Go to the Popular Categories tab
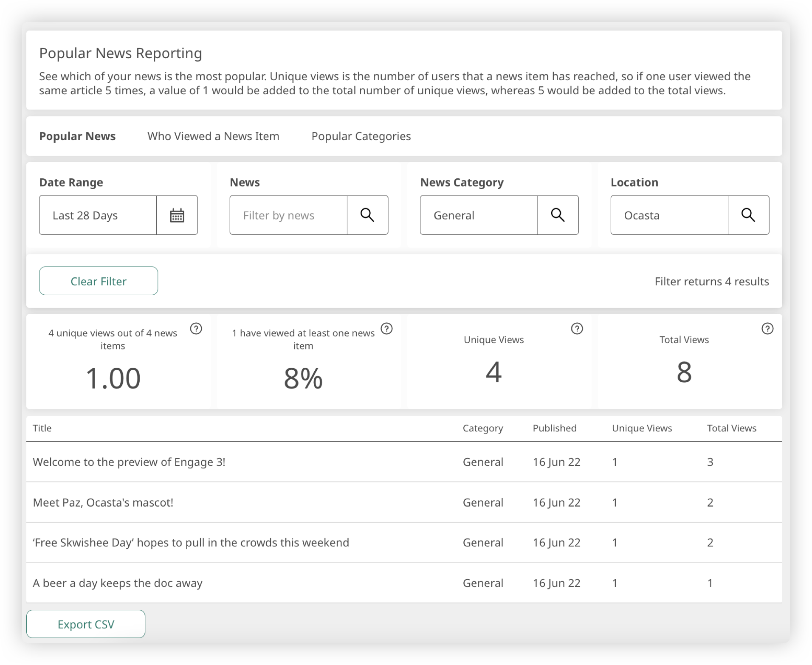 coord(361,136)
